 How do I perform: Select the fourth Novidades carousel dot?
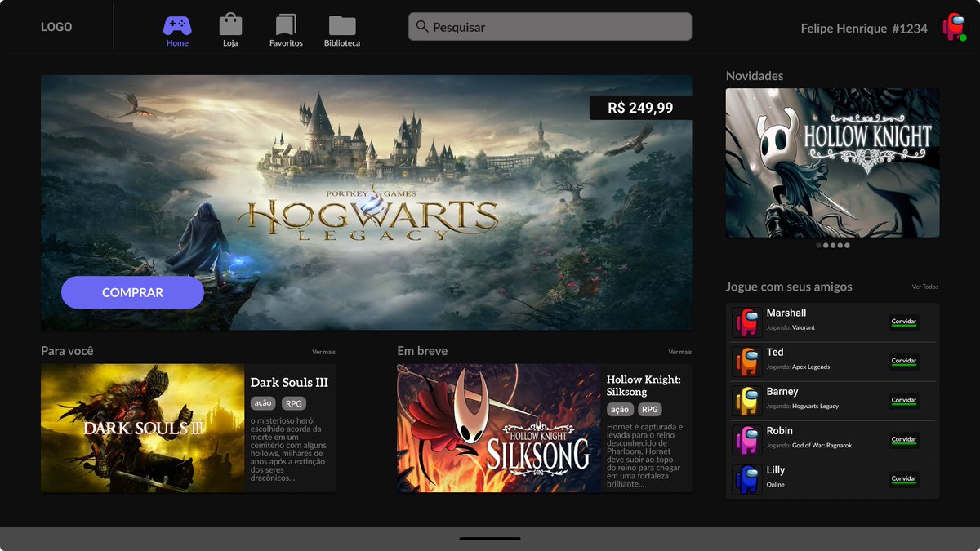(x=840, y=245)
